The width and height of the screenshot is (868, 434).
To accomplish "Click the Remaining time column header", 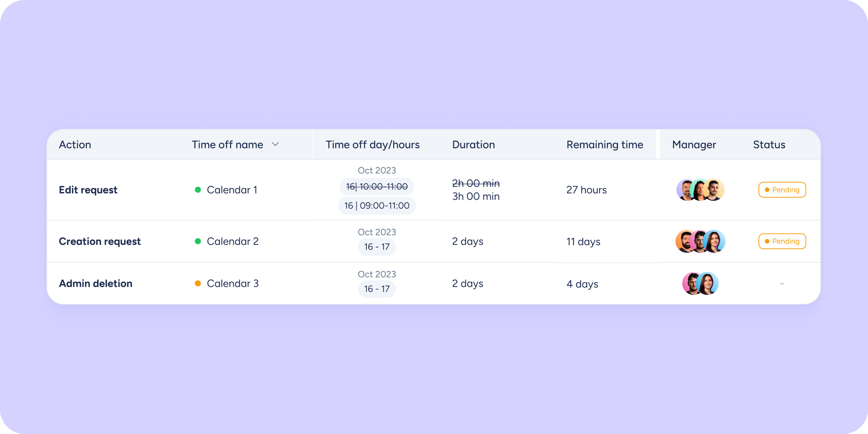I will [x=605, y=145].
